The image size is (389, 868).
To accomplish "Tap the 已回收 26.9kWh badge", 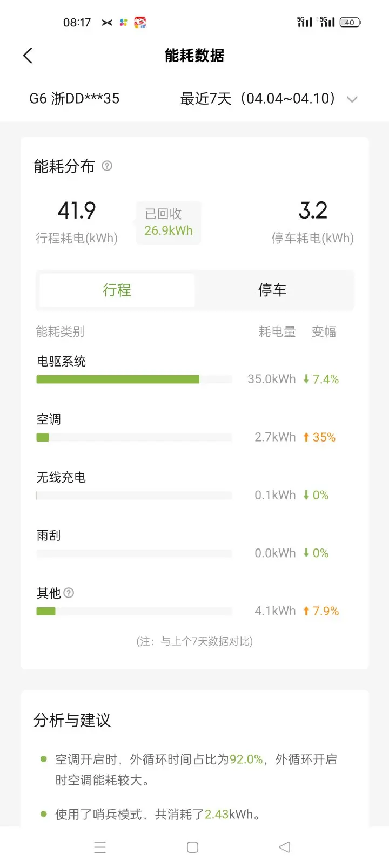I will [169, 222].
